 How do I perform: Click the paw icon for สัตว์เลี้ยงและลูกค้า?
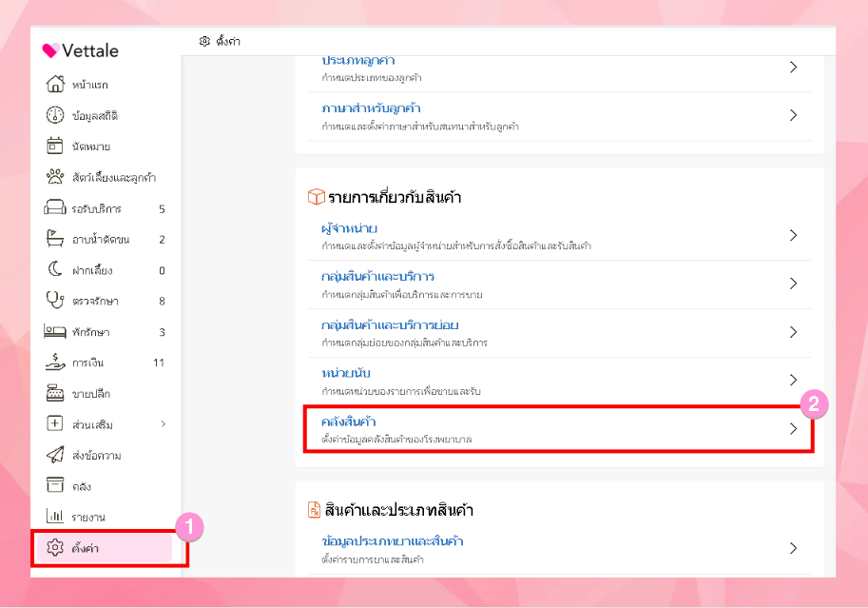point(55,177)
